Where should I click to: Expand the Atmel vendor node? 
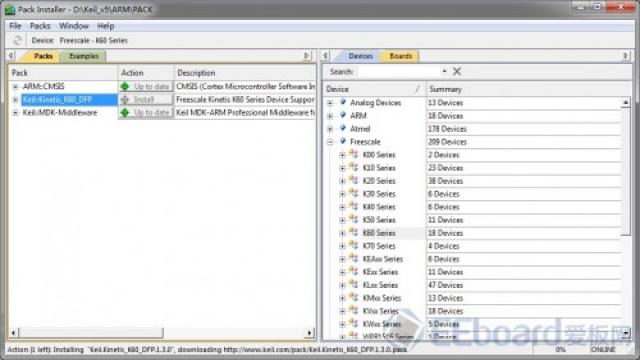330,129
